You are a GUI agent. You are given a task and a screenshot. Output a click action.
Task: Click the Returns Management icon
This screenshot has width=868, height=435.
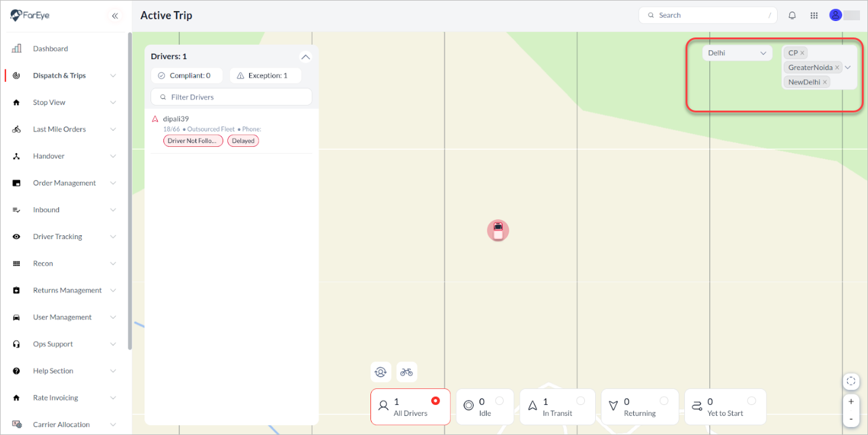pyautogui.click(x=17, y=291)
